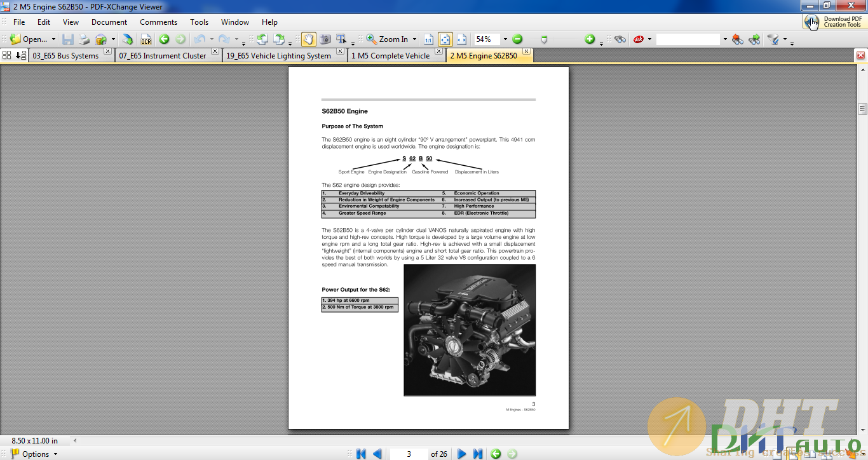The width and height of the screenshot is (868, 460).
Task: Select the Hand tool
Action: (x=308, y=39)
